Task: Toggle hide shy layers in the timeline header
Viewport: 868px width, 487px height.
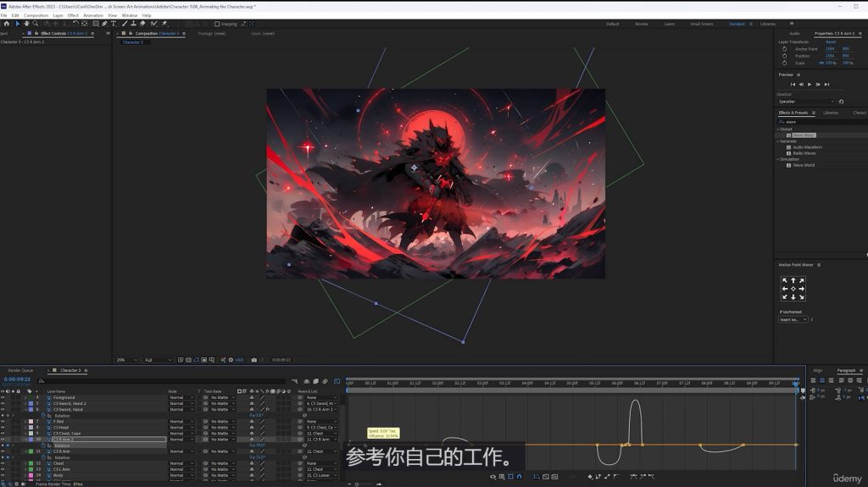Action: click(x=306, y=381)
